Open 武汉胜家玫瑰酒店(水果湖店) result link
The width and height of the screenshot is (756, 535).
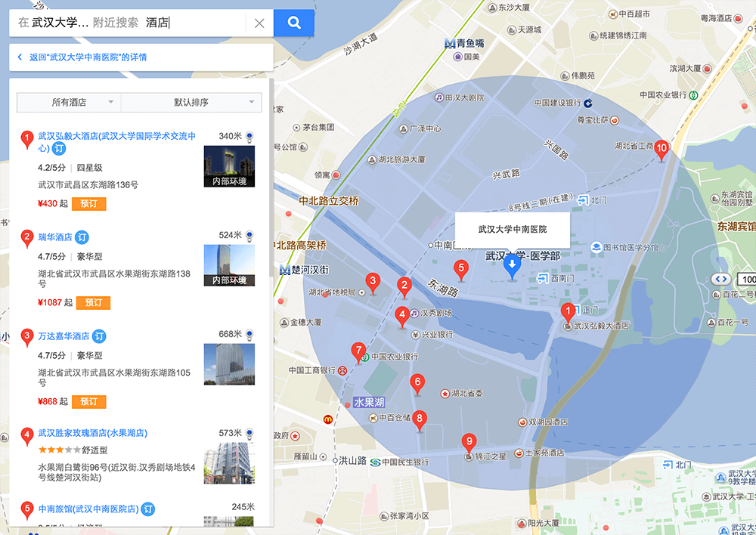click(x=92, y=433)
